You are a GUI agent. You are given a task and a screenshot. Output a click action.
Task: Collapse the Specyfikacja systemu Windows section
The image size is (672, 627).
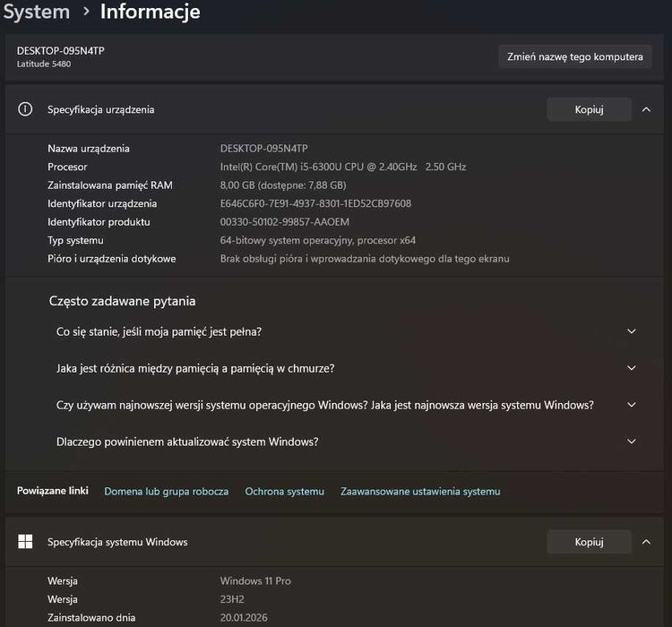646,542
